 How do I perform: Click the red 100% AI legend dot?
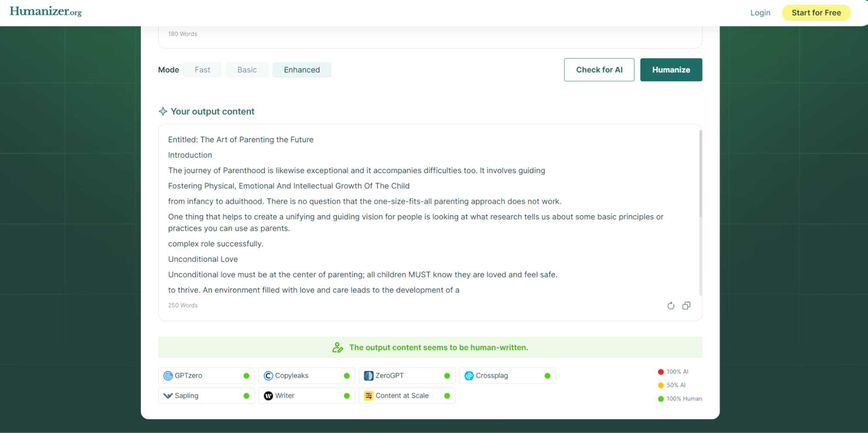[x=660, y=372]
